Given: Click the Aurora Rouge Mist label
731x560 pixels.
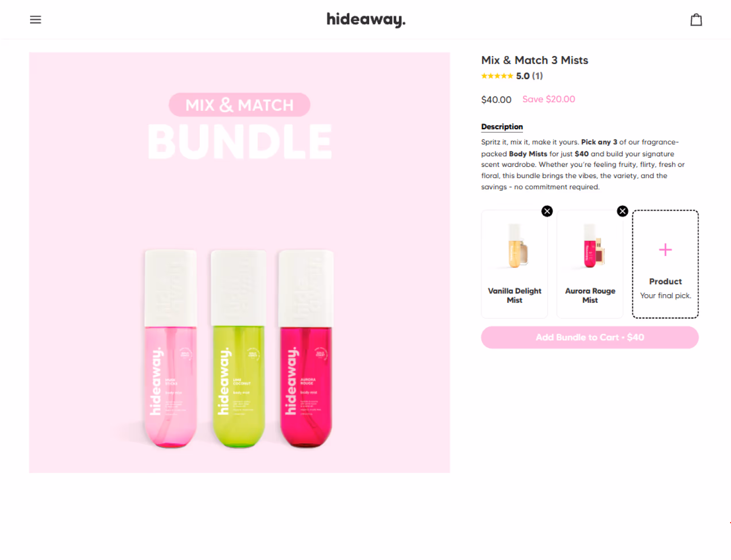Looking at the screenshot, I should tap(590, 295).
